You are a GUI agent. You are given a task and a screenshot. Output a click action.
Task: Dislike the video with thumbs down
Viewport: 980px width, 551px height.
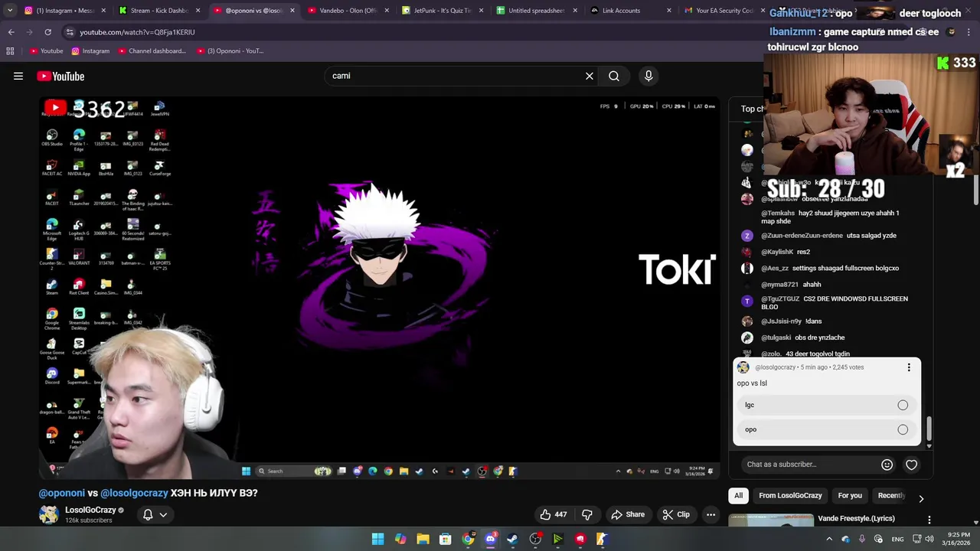pos(588,514)
